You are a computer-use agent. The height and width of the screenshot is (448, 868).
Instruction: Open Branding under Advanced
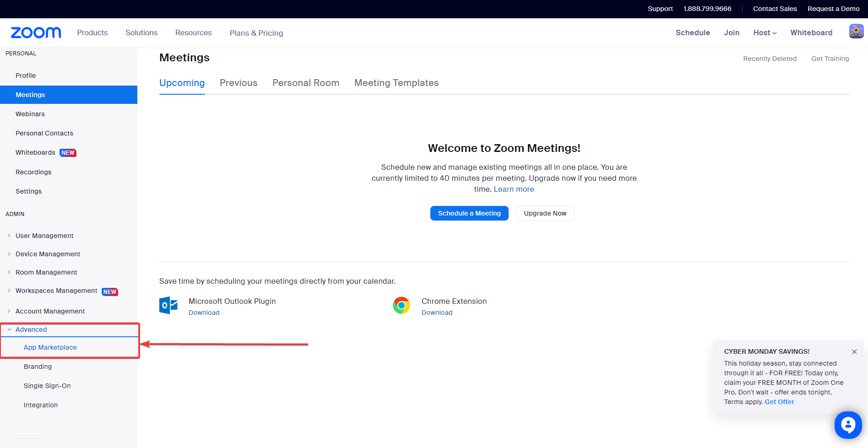(x=38, y=367)
